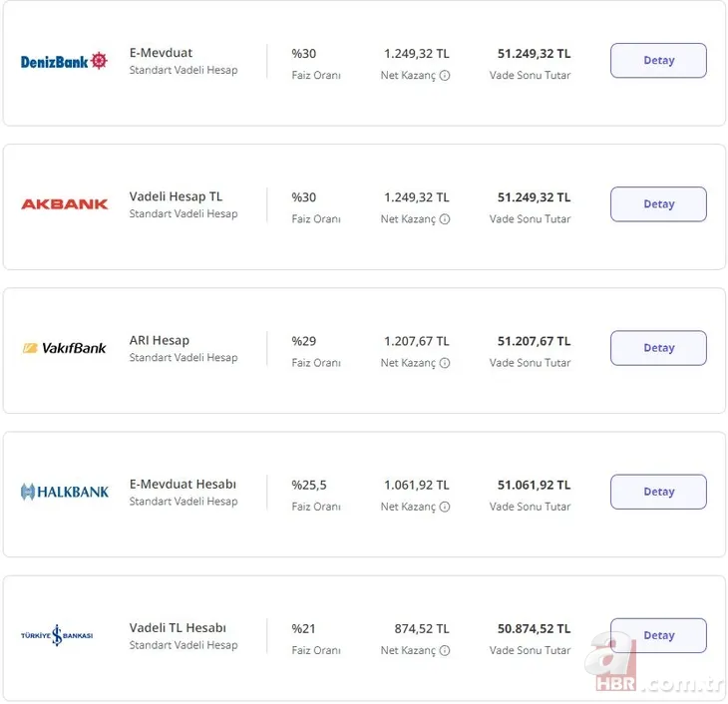Click the Halkbank logo
The width and height of the screenshot is (728, 704).
point(65,492)
